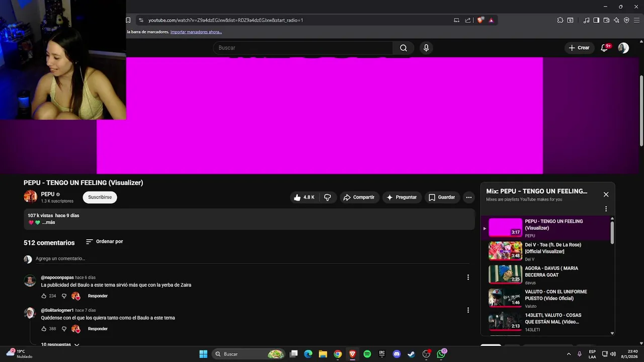This screenshot has width=644, height=362.
Task: Open Epic Games launcher from taskbar
Action: click(x=382, y=354)
